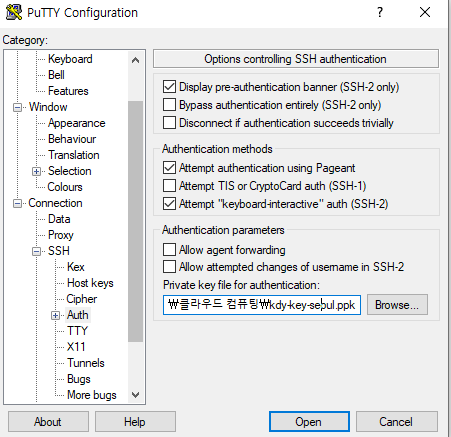Screen dimensions: 451x437
Task: Open More bugs settings in tree
Action: pyautogui.click(x=92, y=395)
